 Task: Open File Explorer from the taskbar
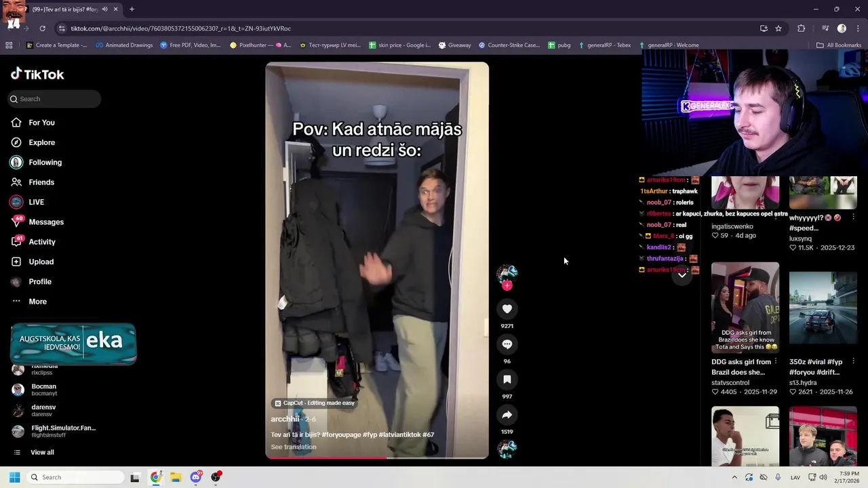pos(176,477)
